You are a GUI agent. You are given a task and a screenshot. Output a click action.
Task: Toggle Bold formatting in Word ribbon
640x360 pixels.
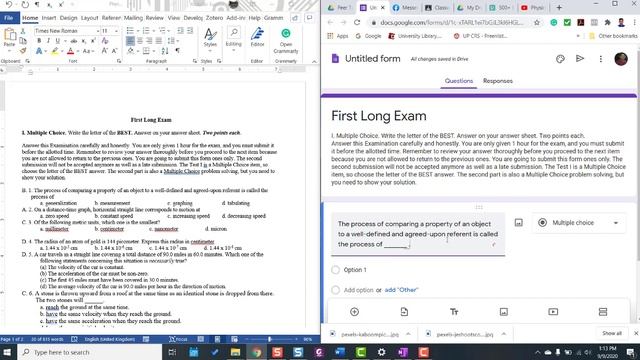[x=39, y=41]
